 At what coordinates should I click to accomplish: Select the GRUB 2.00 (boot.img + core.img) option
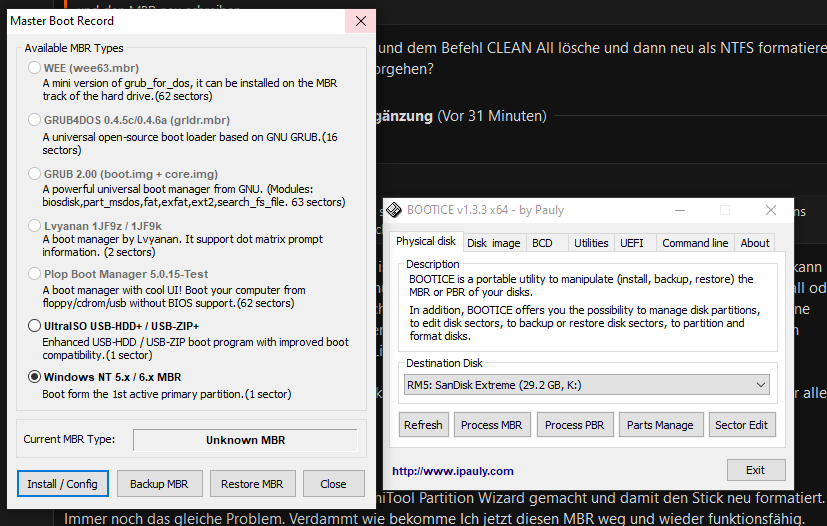34,174
